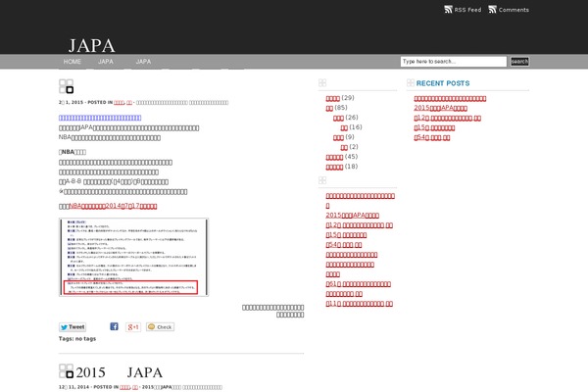Open the JAPA site title link

[92, 45]
